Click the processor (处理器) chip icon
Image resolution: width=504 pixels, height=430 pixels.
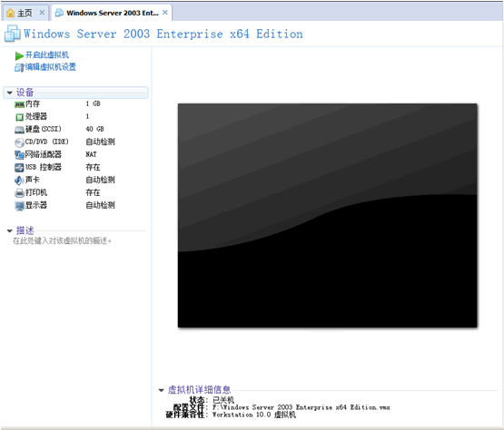click(19, 117)
